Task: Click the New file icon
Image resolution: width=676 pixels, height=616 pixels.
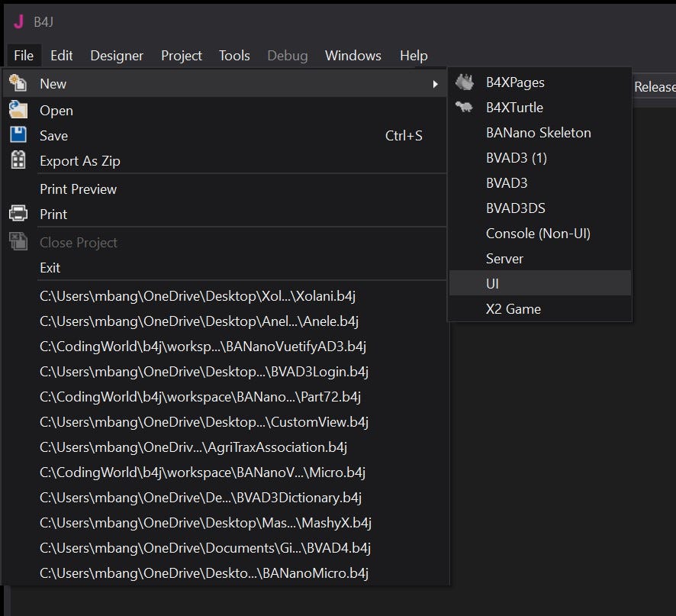Action: pos(18,84)
